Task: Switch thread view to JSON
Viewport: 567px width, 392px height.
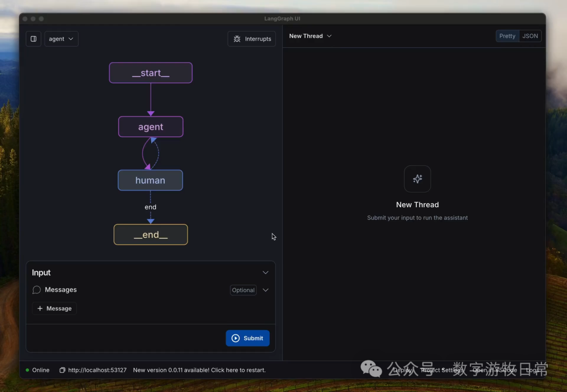Action: point(530,36)
